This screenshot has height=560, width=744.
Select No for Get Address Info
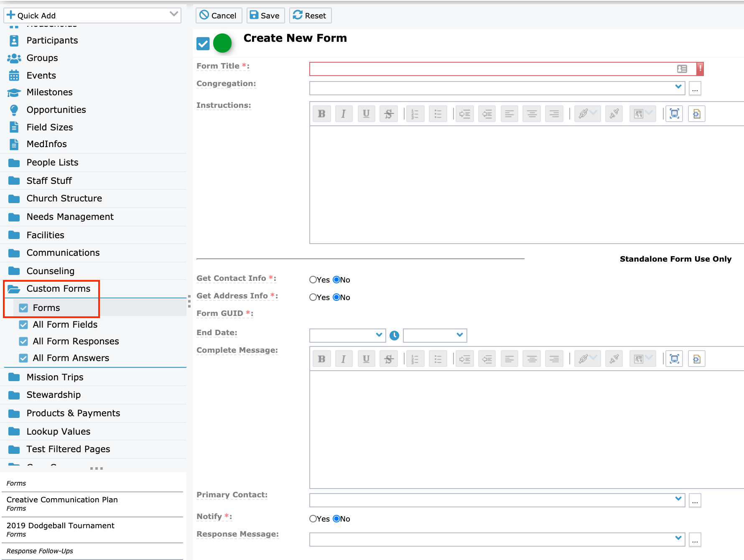(336, 297)
